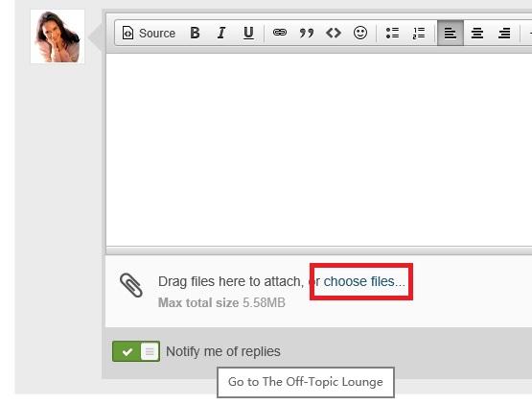Click the paperclip attachment icon

(131, 285)
